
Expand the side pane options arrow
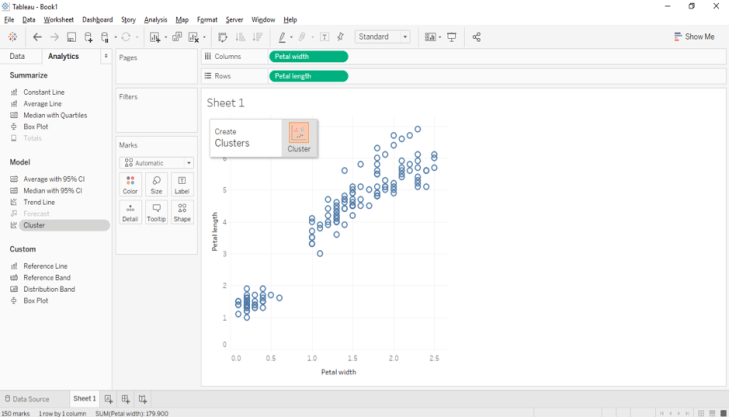[106, 57]
